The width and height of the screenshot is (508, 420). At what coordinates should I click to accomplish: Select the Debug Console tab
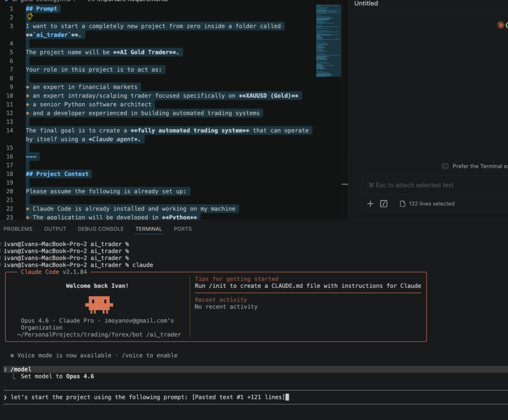pos(101,229)
